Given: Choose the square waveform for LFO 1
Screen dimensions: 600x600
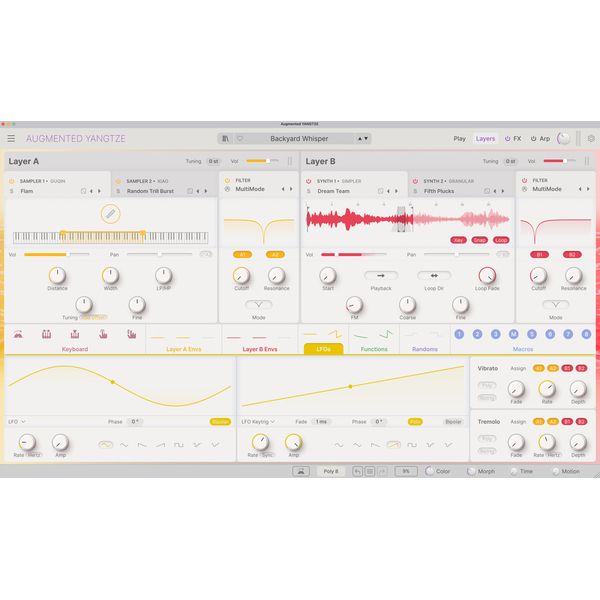Looking at the screenshot, I should coord(179,445).
